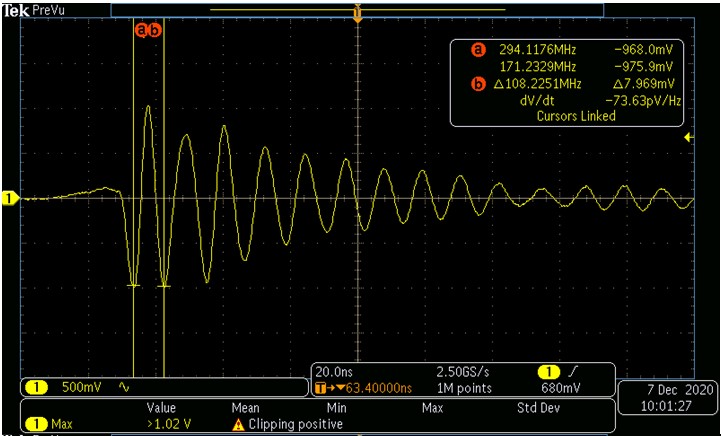Click the Value column header
Screen dimensions: 721x436
tap(161, 408)
